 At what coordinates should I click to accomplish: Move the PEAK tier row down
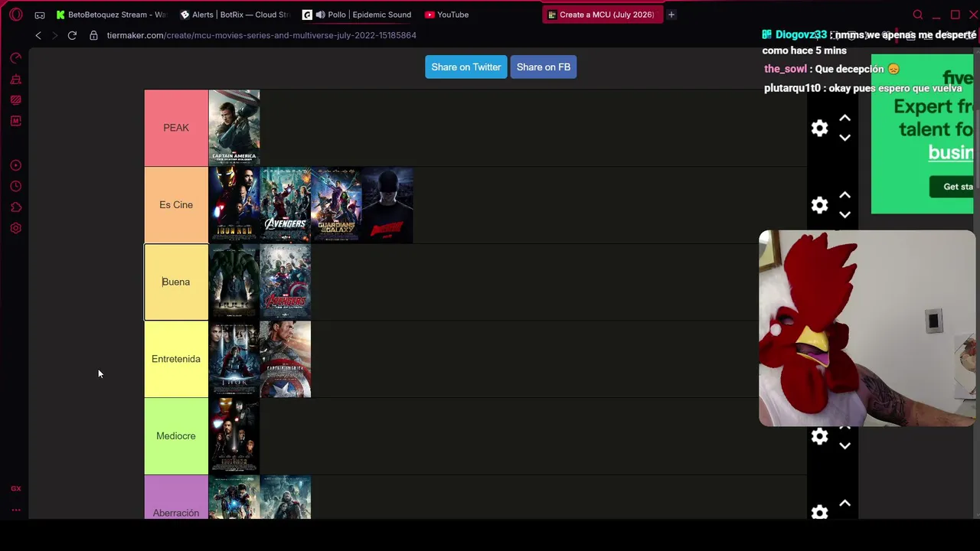[844, 138]
